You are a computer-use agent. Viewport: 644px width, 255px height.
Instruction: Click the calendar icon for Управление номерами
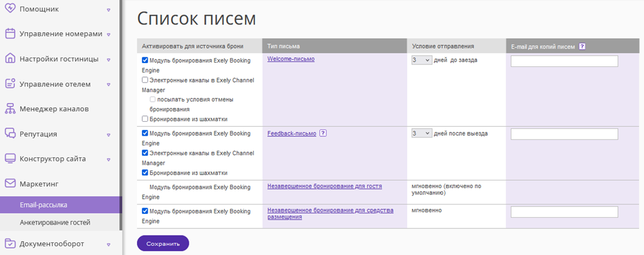pos(10,33)
